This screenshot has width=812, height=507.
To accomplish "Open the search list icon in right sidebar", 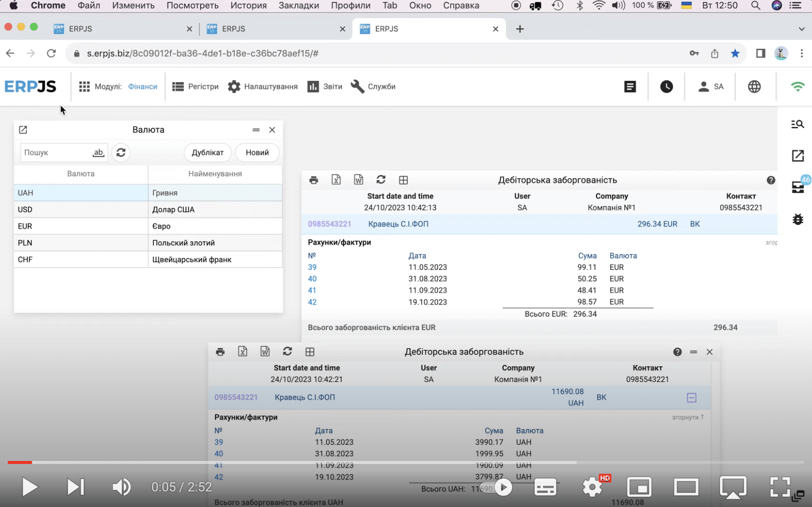I will [x=798, y=124].
